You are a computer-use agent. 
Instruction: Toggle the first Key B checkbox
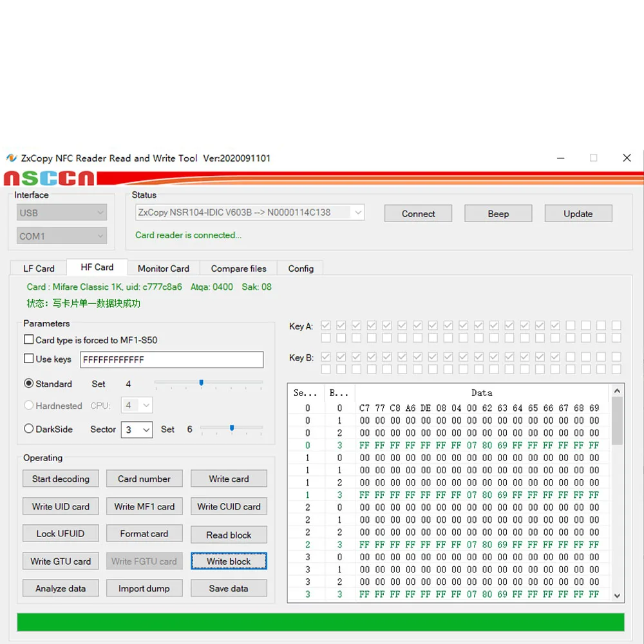coord(326,357)
